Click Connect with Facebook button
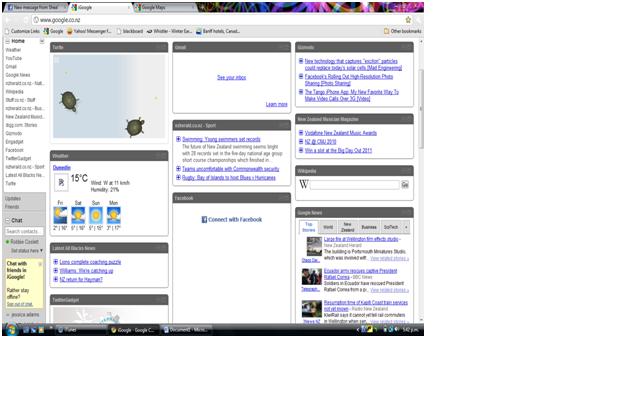Image resolution: width=640 pixels, height=400 pixels. 232,220
